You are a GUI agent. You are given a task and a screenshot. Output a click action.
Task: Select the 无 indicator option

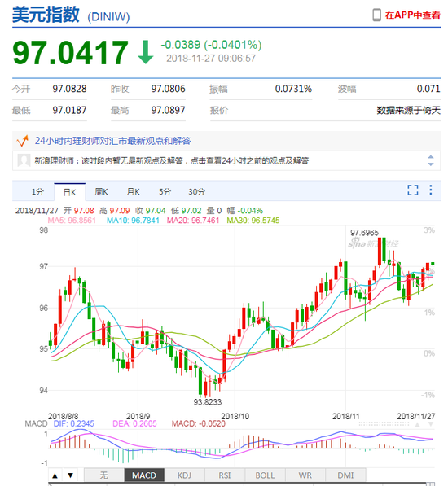[x=104, y=475]
